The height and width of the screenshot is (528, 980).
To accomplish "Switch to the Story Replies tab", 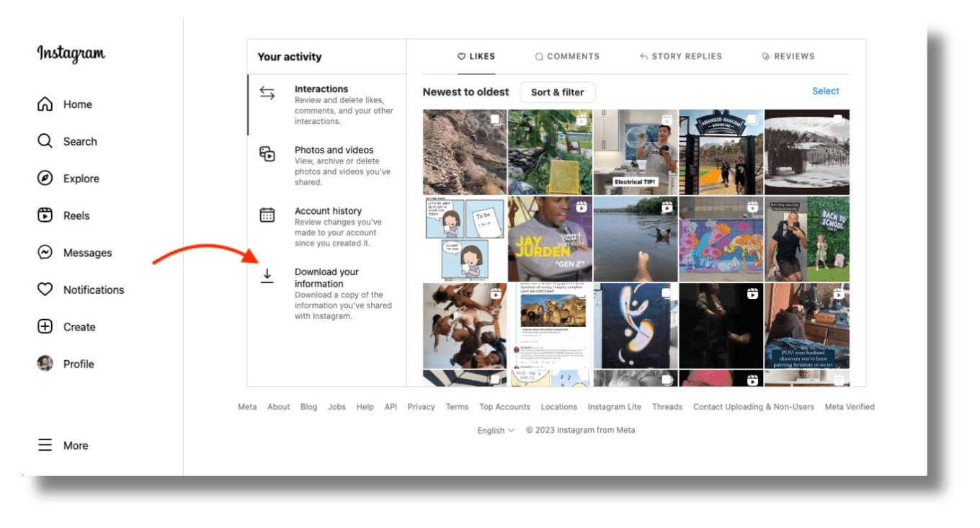I will (680, 56).
